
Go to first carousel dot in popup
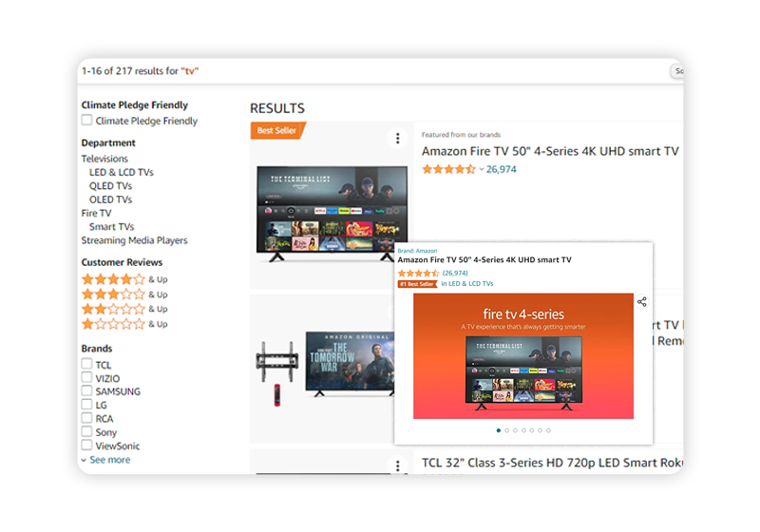click(498, 430)
